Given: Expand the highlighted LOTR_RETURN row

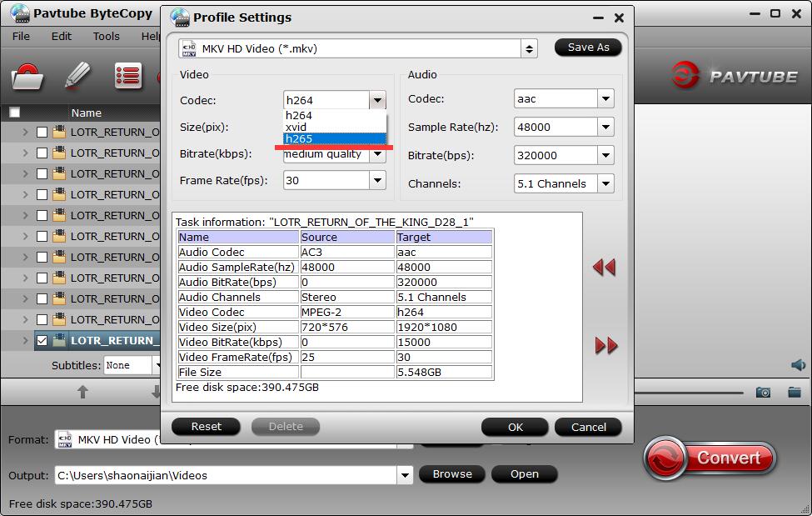Looking at the screenshot, I should 25,340.
